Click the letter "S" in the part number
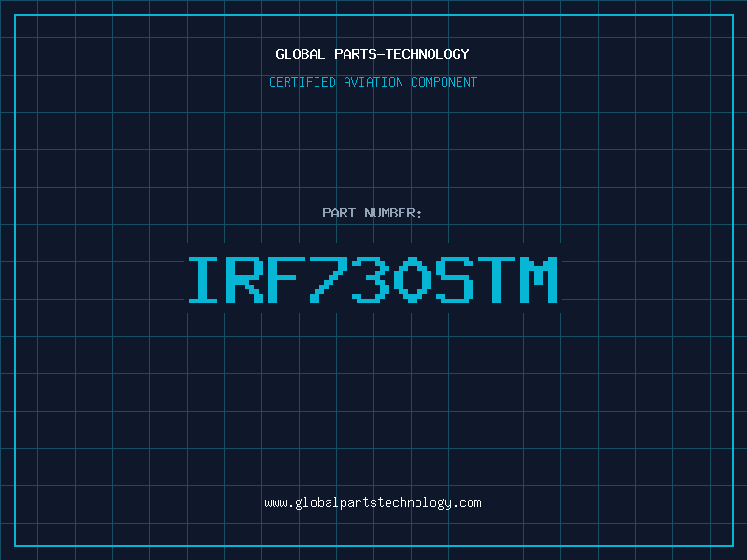 click(455, 280)
